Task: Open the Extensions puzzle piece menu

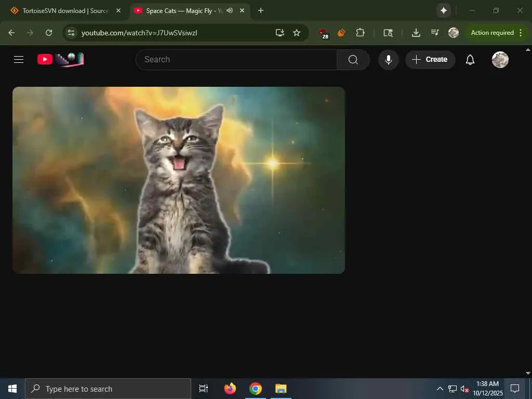Action: coord(360,33)
